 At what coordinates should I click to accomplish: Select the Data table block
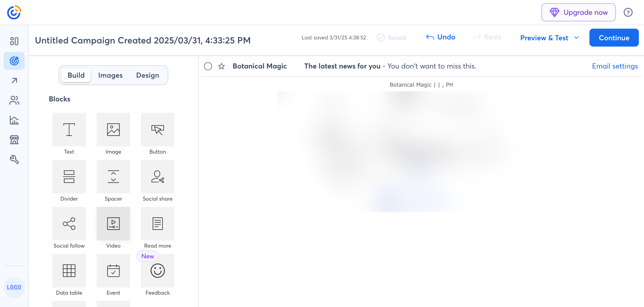pos(69,270)
